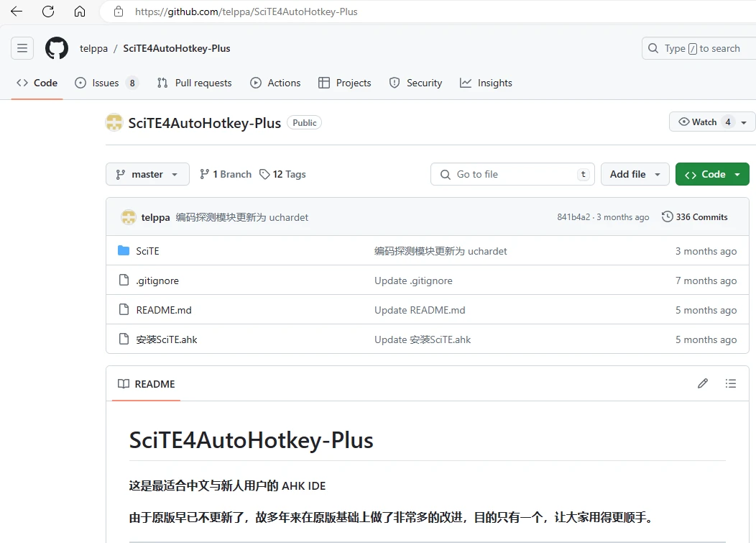This screenshot has height=543, width=756.
Task: Select the README.md file icon
Action: 124,309
